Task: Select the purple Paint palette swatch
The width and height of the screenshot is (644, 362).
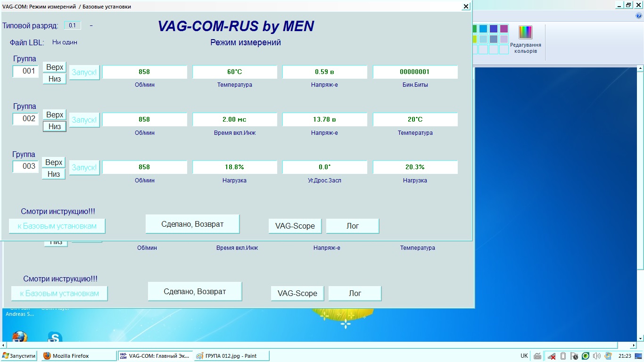Action: point(504,29)
